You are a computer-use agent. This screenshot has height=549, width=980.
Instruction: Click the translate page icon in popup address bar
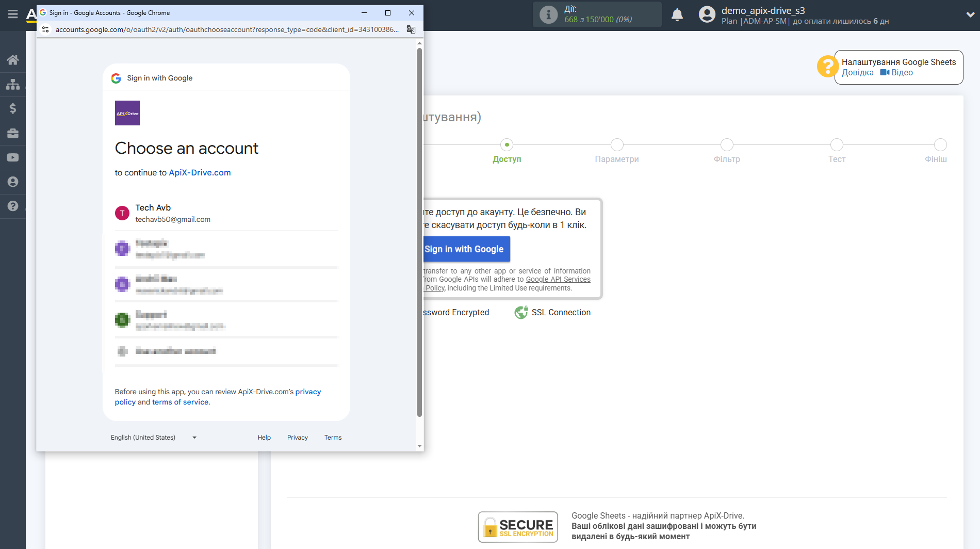coord(411,29)
